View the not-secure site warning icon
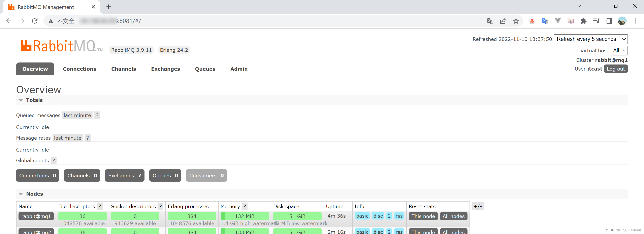The width and height of the screenshot is (644, 234). (51, 21)
